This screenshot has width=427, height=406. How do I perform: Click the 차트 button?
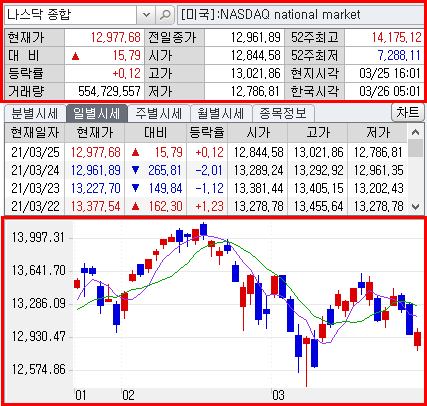coord(407,112)
